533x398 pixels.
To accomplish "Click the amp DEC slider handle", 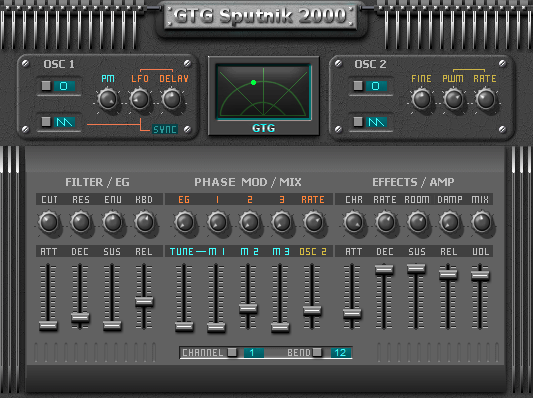I will [384, 269].
